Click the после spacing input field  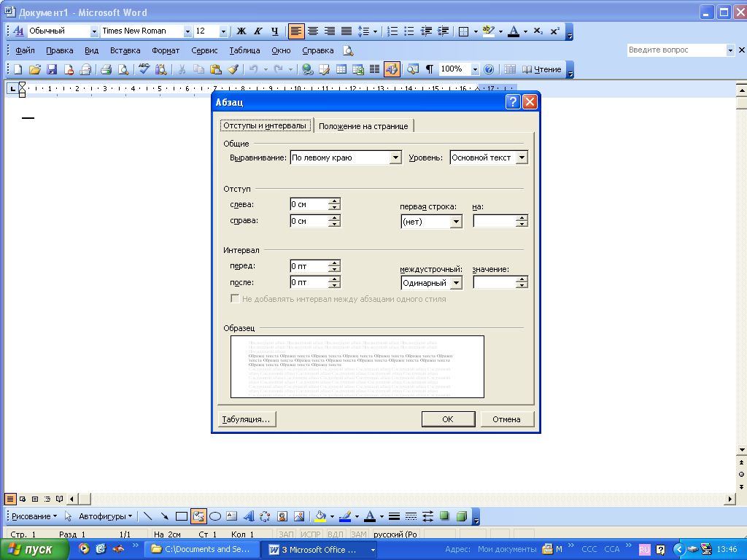point(309,282)
